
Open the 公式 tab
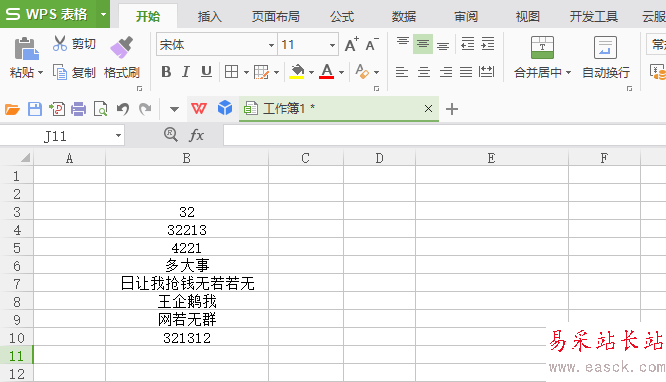[x=342, y=17]
